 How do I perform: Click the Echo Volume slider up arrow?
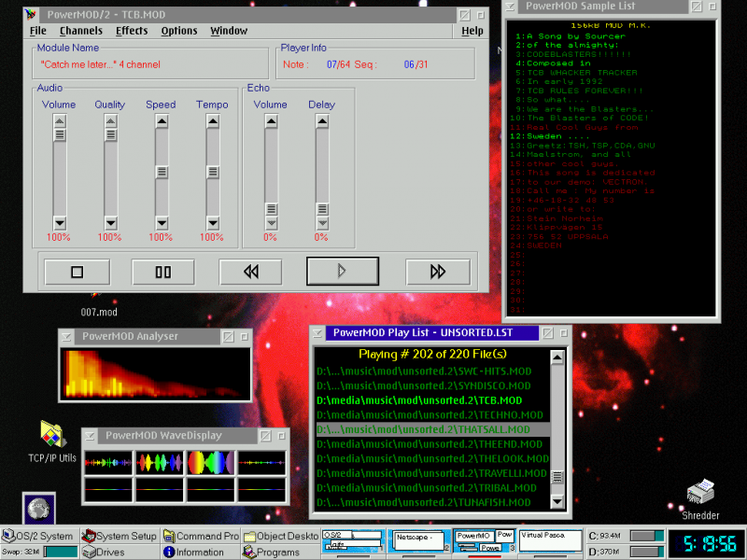(x=271, y=122)
